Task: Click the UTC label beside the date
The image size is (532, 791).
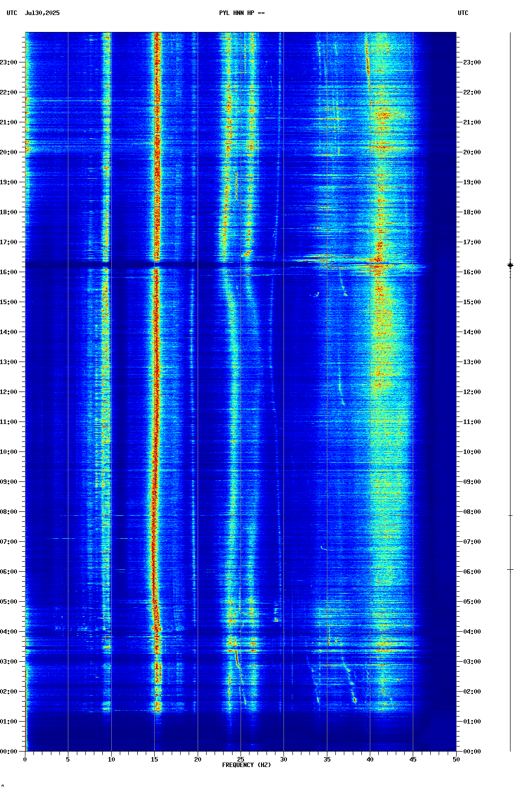Action: (12, 13)
